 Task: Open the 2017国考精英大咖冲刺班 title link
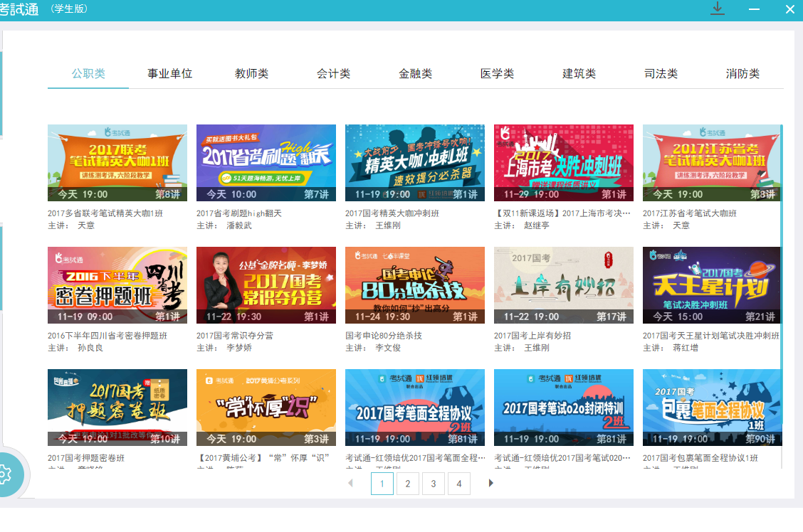[392, 213]
